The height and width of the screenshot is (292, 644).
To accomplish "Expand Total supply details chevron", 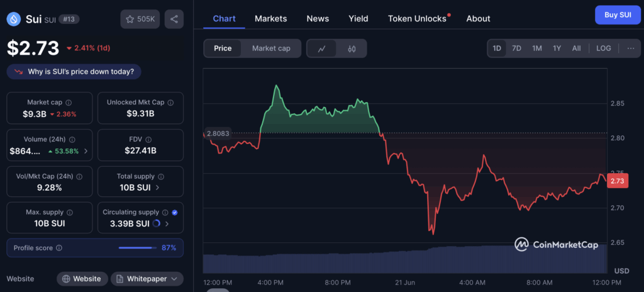I will [x=157, y=188].
